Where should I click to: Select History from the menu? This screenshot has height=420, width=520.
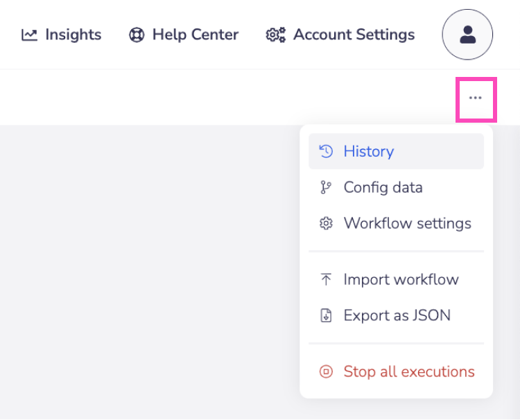click(x=368, y=151)
